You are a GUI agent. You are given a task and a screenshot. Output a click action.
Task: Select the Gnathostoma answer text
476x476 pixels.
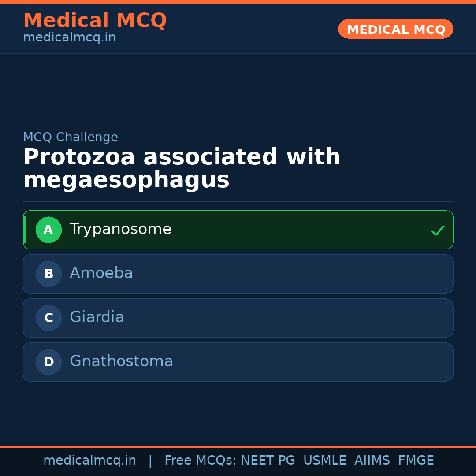pyautogui.click(x=121, y=361)
